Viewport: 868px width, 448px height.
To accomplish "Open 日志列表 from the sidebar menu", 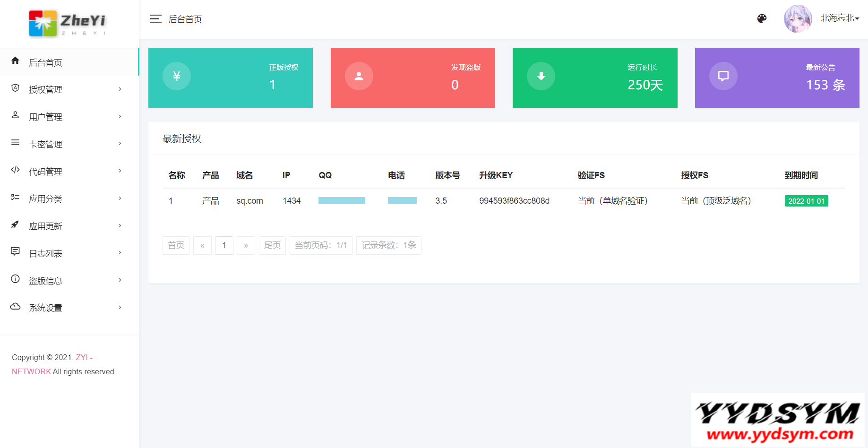I will coord(45,252).
